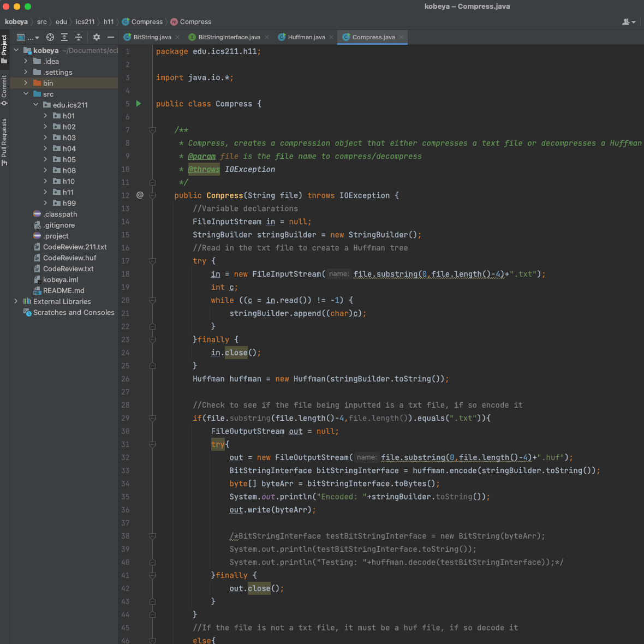This screenshot has width=644, height=644.
Task: Fold the Javadoc comment at line 7
Action: [x=152, y=130]
